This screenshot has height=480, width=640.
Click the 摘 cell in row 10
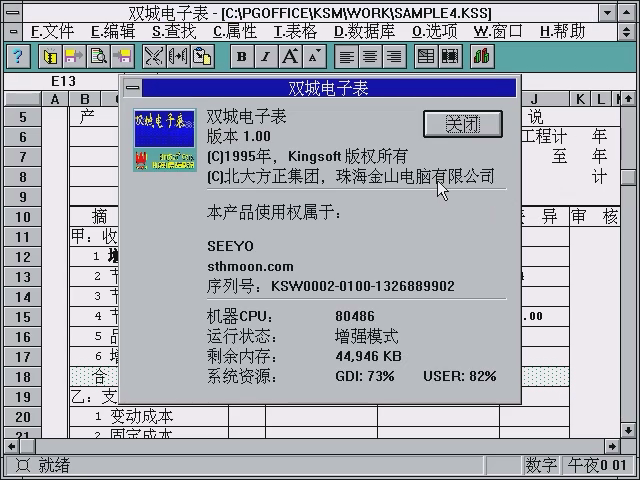click(94, 217)
